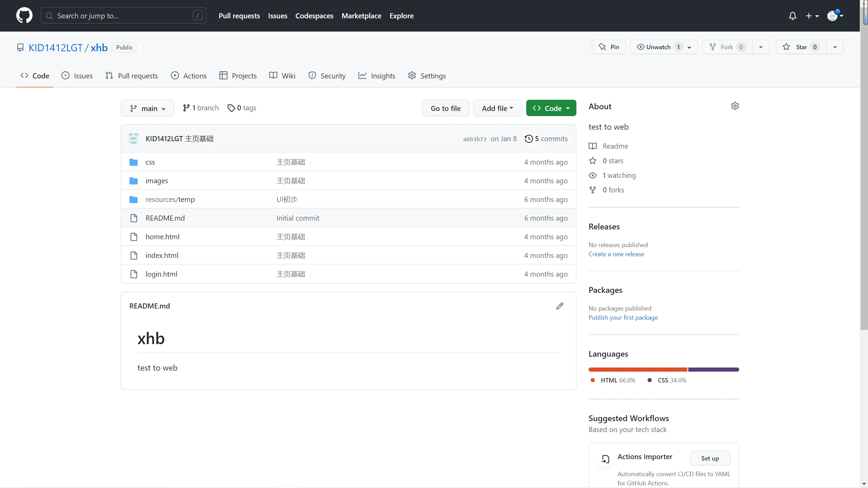Image resolution: width=868 pixels, height=488 pixels.
Task: Click the index.html file icon
Action: click(134, 256)
